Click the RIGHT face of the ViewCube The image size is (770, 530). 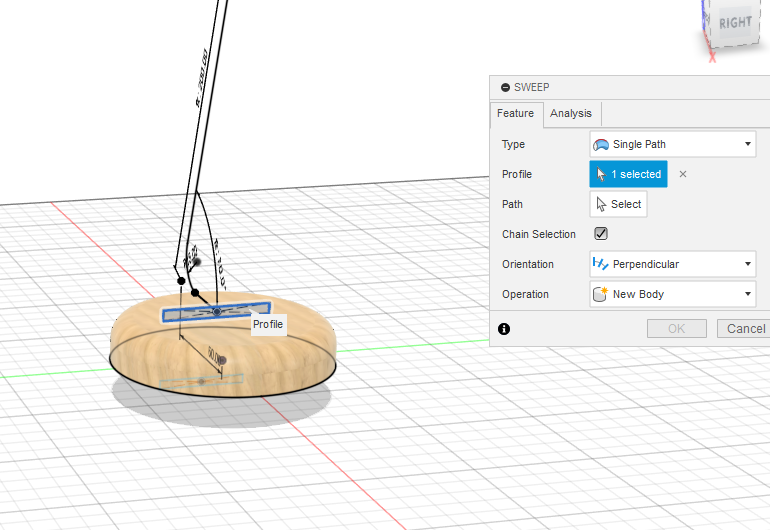tap(735, 22)
